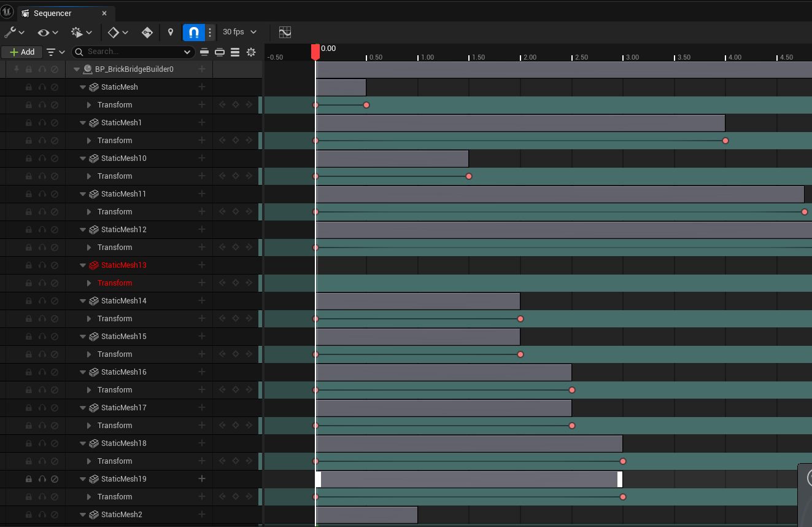The width and height of the screenshot is (812, 527).
Task: Toggle Auto-Key with the key icon
Action: (x=147, y=32)
